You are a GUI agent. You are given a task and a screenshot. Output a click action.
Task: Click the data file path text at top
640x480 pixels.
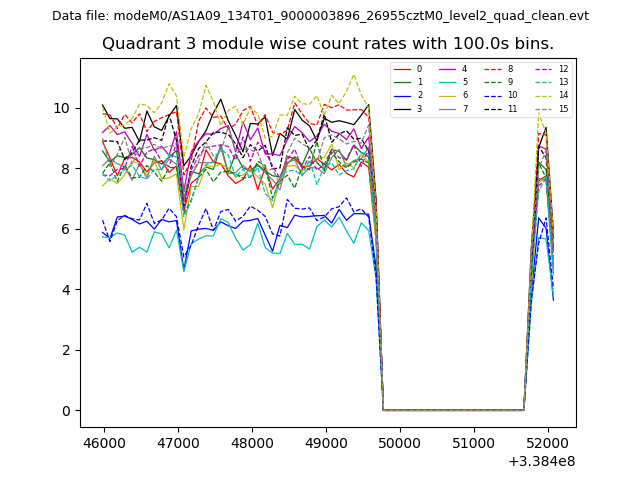(320, 16)
